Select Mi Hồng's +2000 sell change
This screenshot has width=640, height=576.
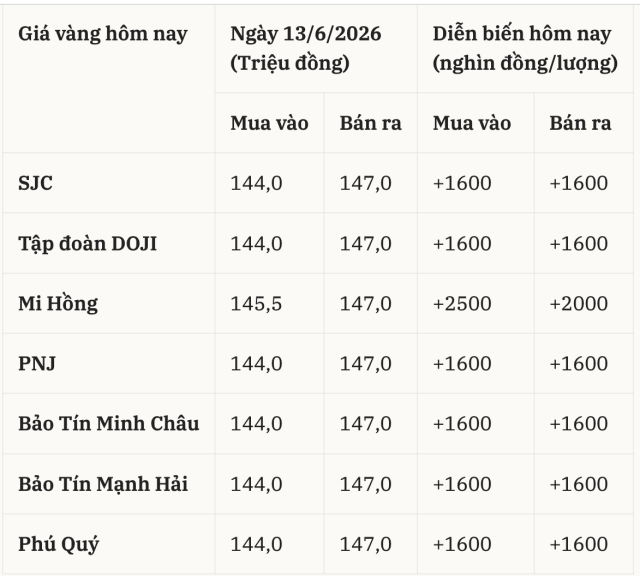(579, 304)
